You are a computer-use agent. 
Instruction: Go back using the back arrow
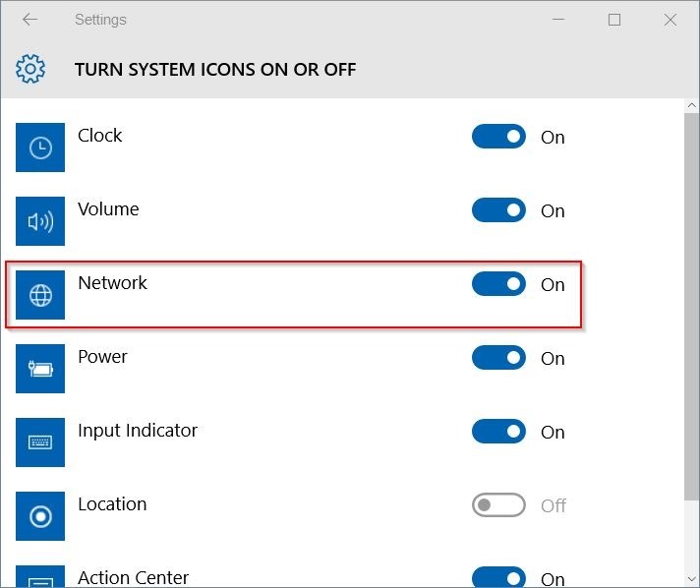click(x=29, y=20)
